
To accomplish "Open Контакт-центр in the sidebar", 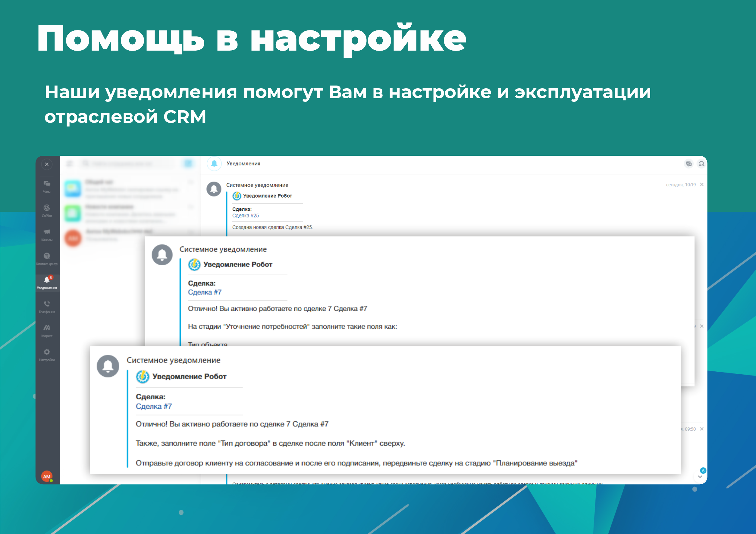I will [x=47, y=258].
